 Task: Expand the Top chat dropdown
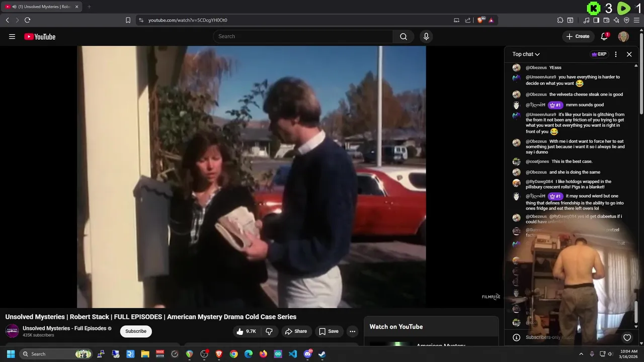(x=526, y=54)
